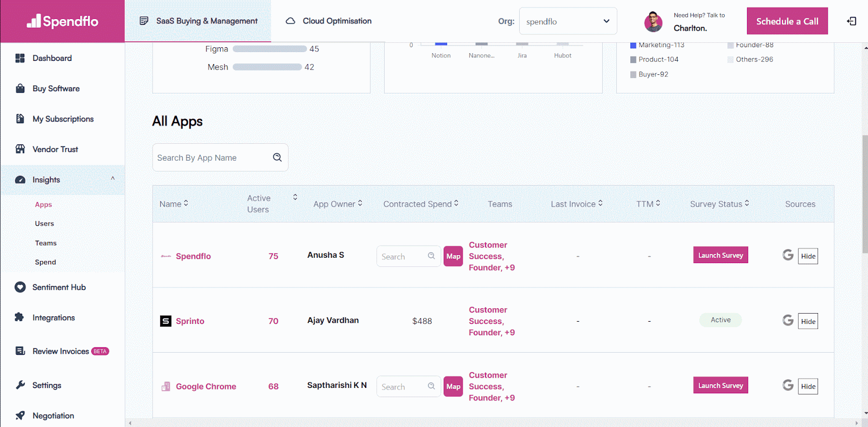The height and width of the screenshot is (427, 868).
Task: Click the search magnifier in app search
Action: [277, 157]
